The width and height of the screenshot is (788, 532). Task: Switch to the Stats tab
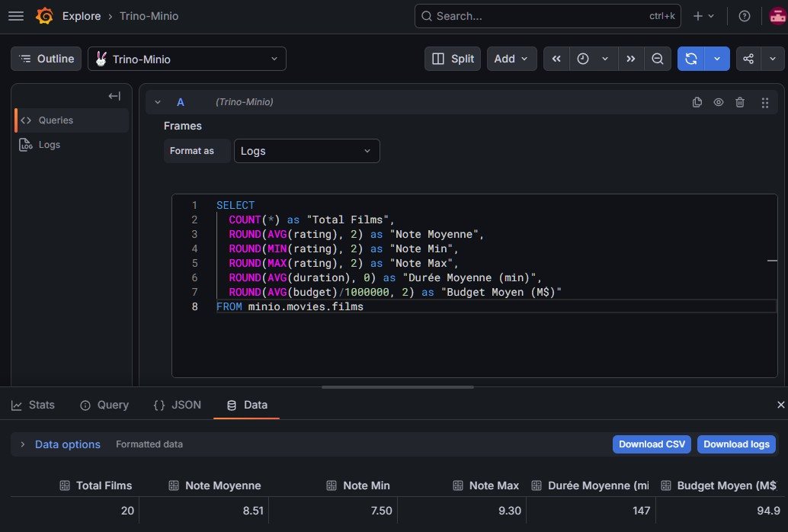pos(34,405)
